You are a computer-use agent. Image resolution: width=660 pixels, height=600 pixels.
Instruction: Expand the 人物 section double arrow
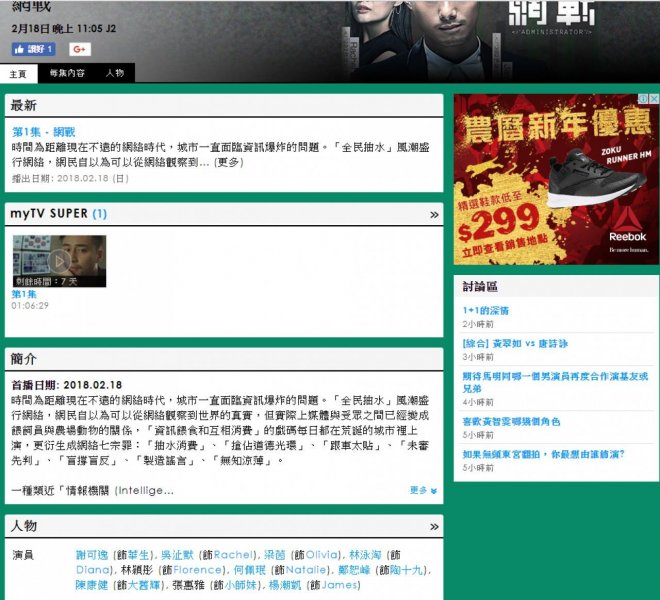pyautogui.click(x=434, y=526)
